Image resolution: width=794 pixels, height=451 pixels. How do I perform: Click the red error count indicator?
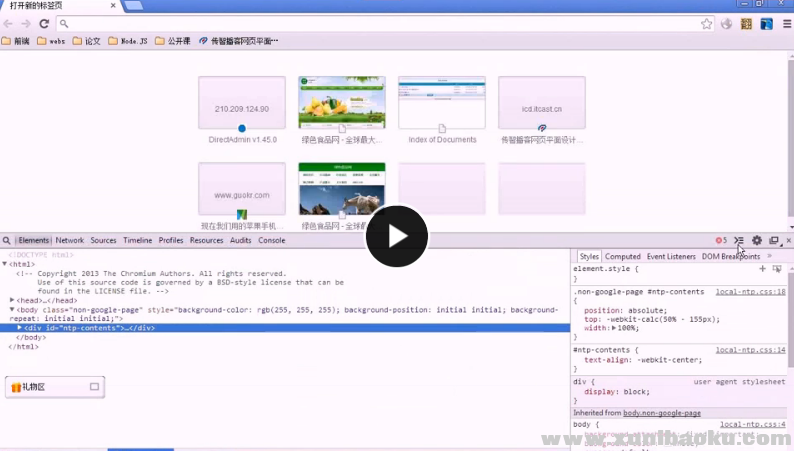click(721, 241)
